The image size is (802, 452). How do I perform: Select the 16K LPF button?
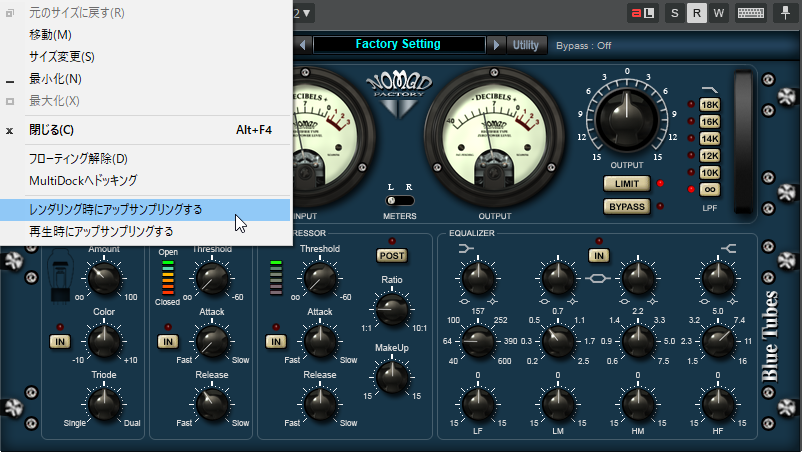pos(709,122)
